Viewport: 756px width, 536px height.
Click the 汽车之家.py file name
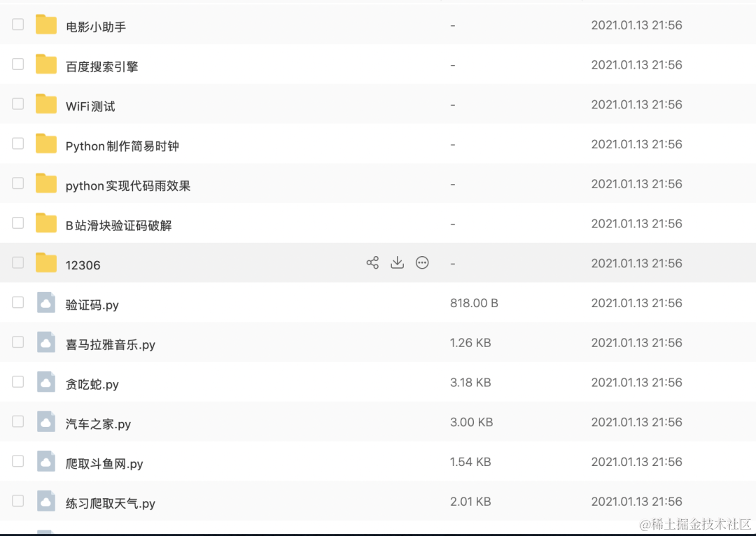tap(99, 424)
